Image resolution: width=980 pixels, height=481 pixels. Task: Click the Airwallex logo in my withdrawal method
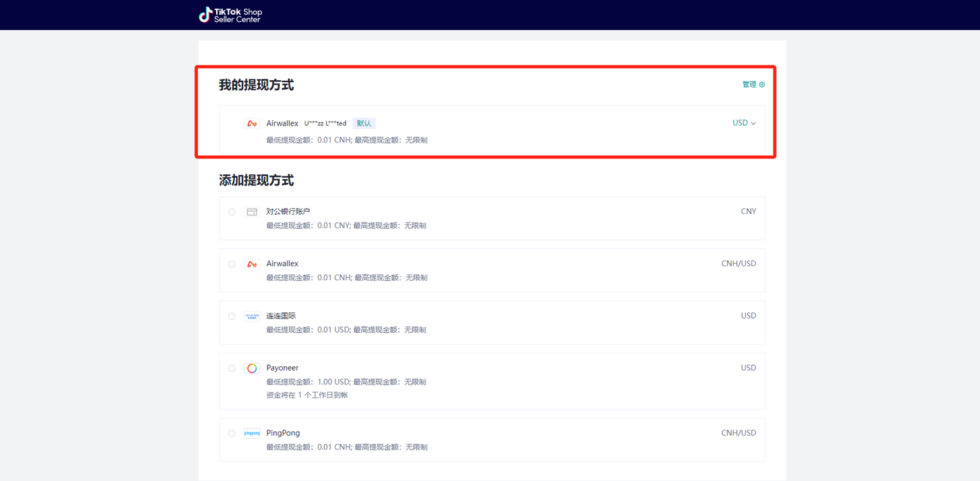(x=252, y=123)
